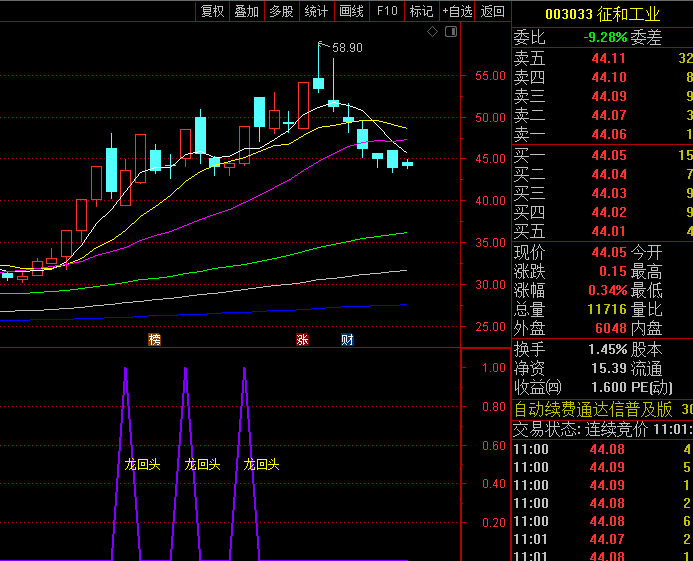Viewport: 693px width, 561px height.
Task: Add stock with +自选 button
Action: click(x=456, y=11)
